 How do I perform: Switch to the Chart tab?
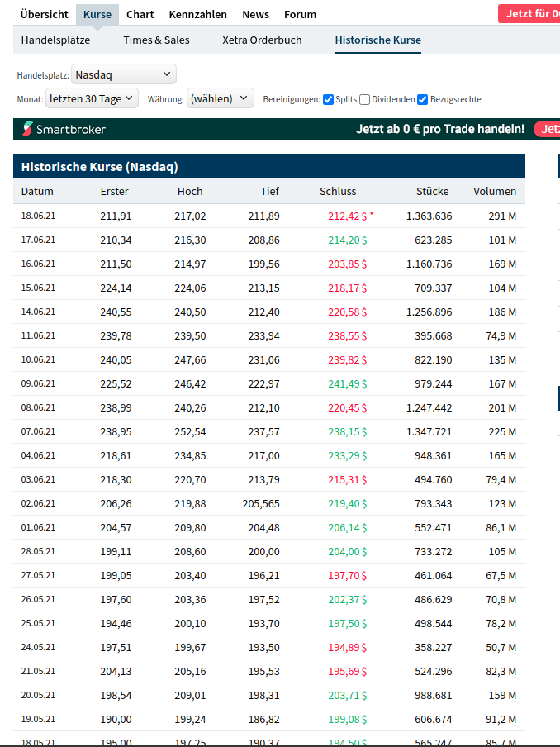coord(140,15)
